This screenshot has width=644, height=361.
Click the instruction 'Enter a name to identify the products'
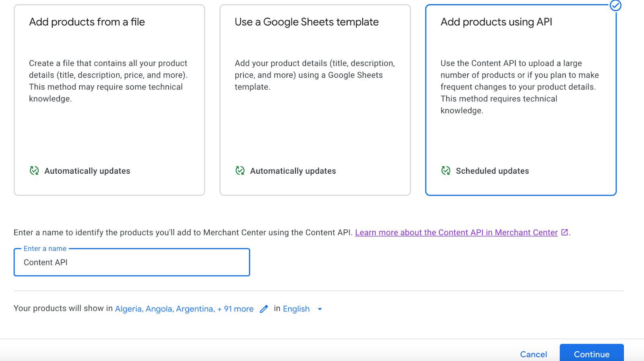[x=183, y=232]
